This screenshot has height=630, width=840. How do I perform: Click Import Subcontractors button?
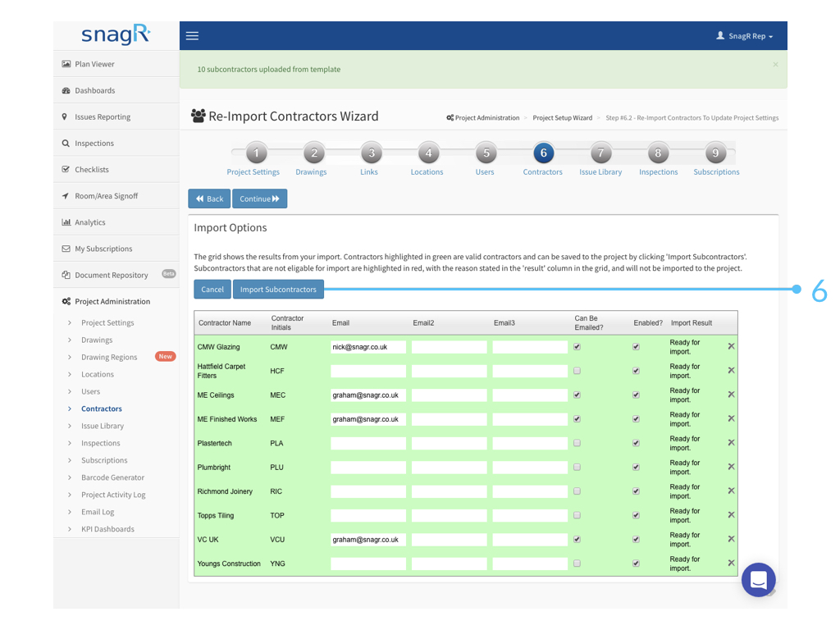pyautogui.click(x=278, y=290)
